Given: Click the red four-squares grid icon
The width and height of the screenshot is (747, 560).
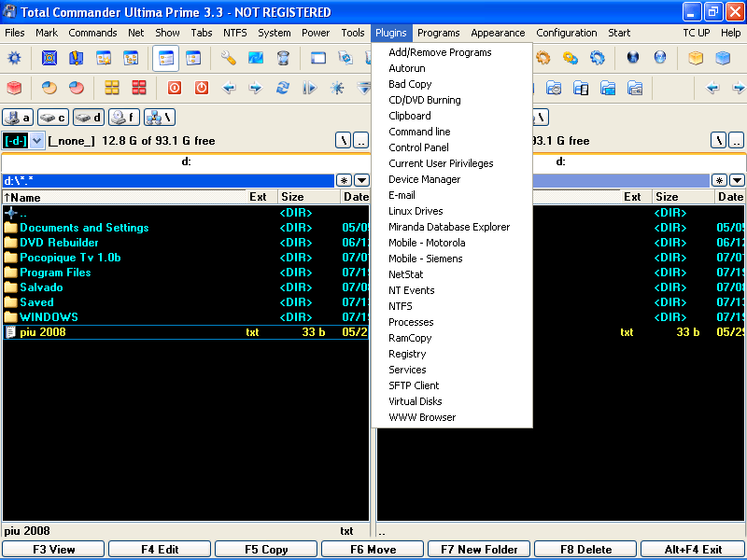Looking at the screenshot, I should [x=139, y=89].
